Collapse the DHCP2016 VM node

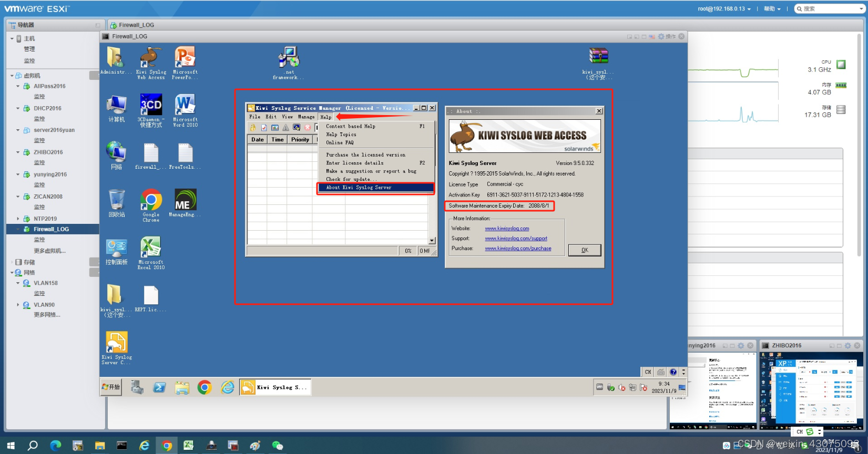pos(18,108)
